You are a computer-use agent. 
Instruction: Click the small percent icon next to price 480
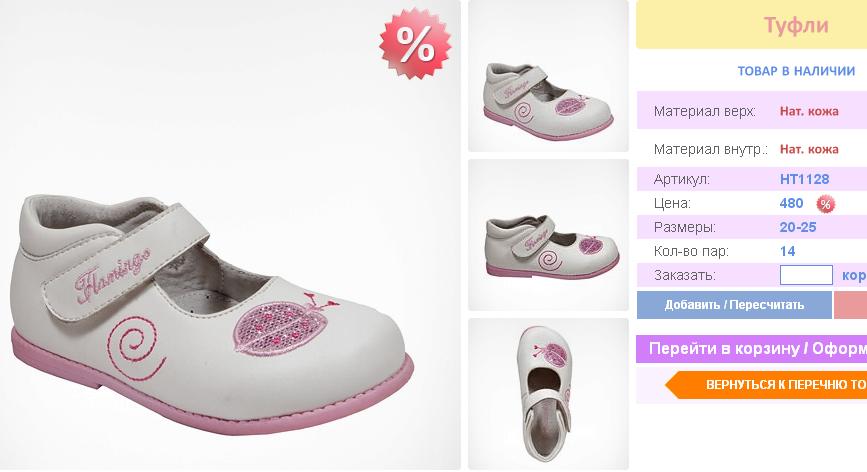826,204
